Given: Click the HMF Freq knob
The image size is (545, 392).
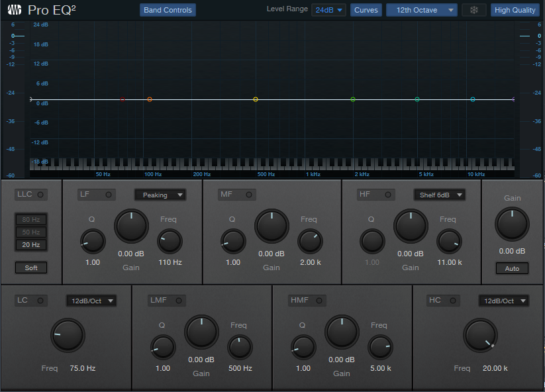Looking at the screenshot, I should coord(381,347).
